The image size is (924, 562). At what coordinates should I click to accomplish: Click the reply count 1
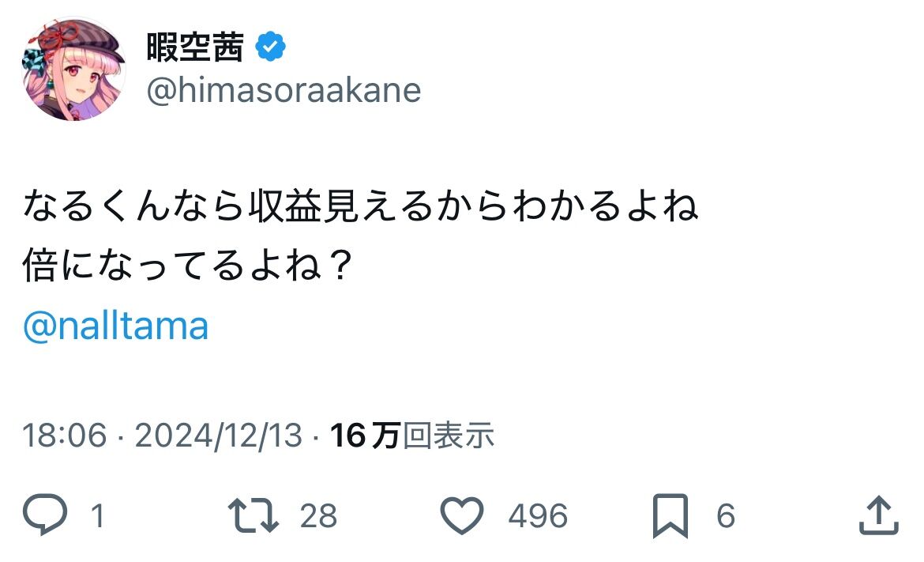(97, 517)
